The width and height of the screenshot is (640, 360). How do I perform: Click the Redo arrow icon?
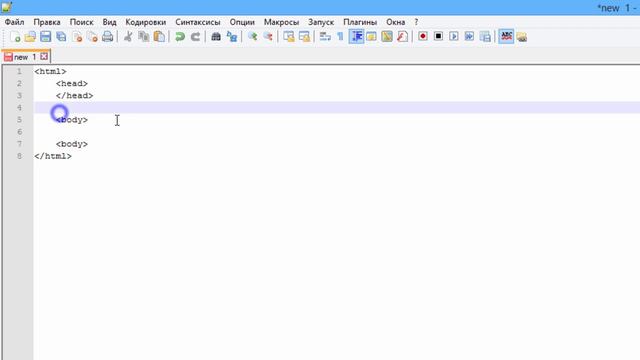pyautogui.click(x=196, y=37)
